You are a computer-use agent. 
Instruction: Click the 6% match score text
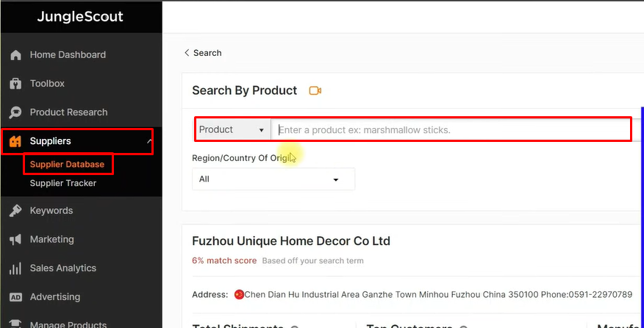(224, 260)
